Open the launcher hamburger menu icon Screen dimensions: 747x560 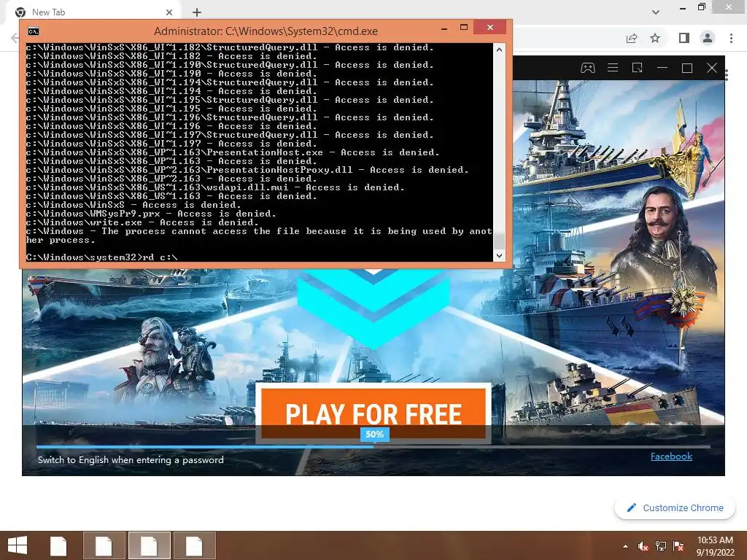coord(613,68)
